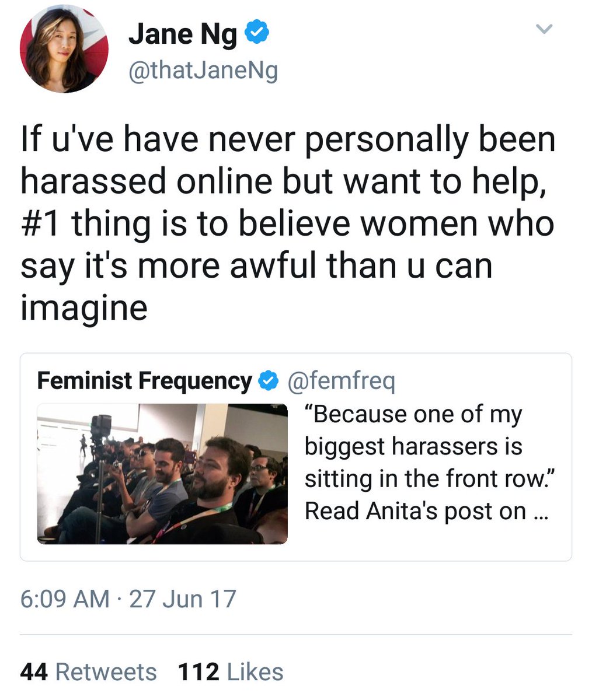592x700 pixels.
Task: Click the 'Read Anita's post on' line
Action: (x=415, y=511)
